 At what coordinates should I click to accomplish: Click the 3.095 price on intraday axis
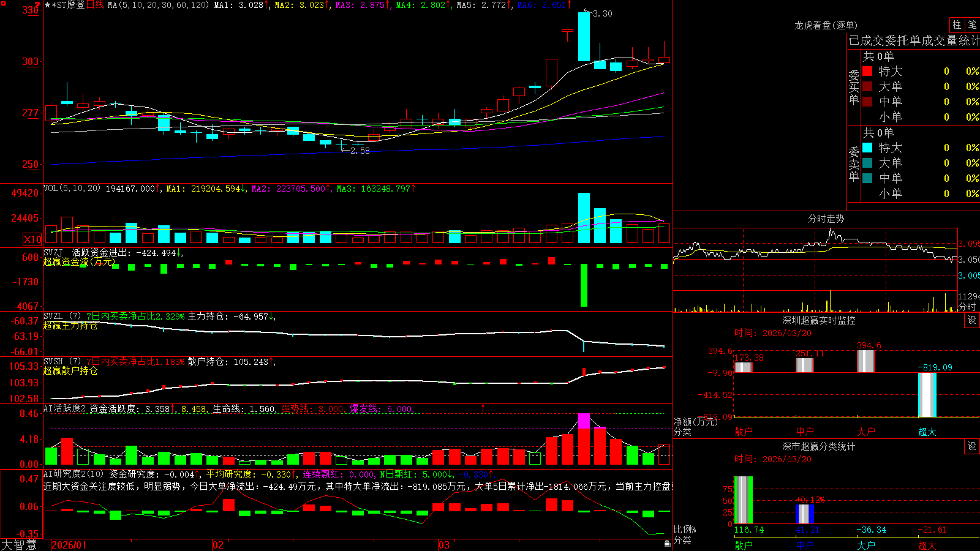click(969, 244)
